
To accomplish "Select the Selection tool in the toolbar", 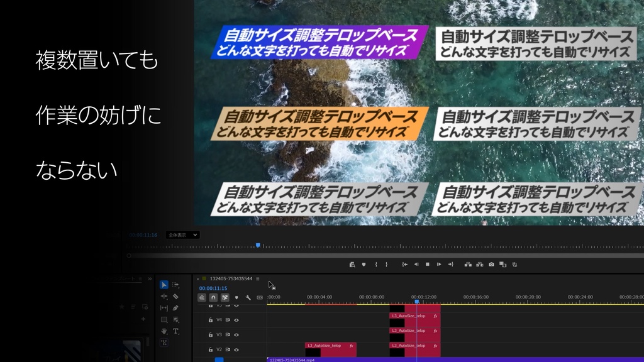I will [164, 285].
